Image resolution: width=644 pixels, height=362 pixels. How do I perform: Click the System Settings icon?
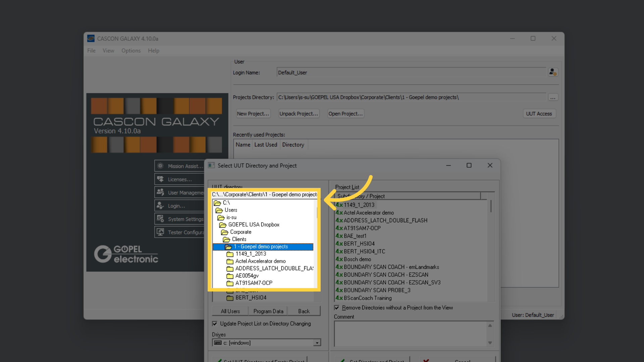point(160,219)
